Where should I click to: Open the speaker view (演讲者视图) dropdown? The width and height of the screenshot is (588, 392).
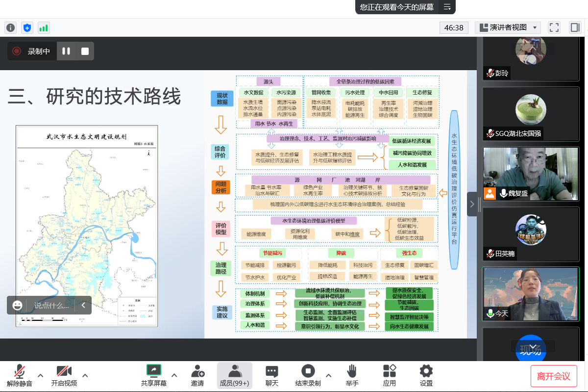pos(508,27)
